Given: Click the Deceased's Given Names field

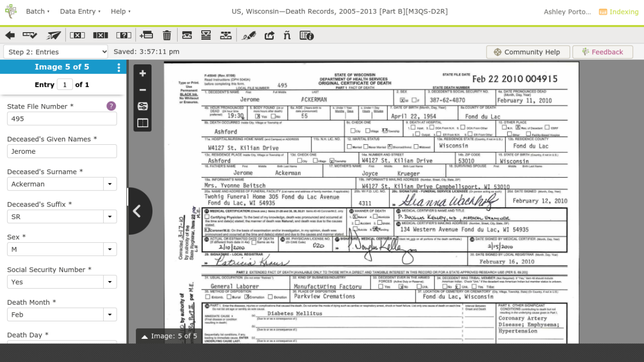Looking at the screenshot, I should click(62, 151).
